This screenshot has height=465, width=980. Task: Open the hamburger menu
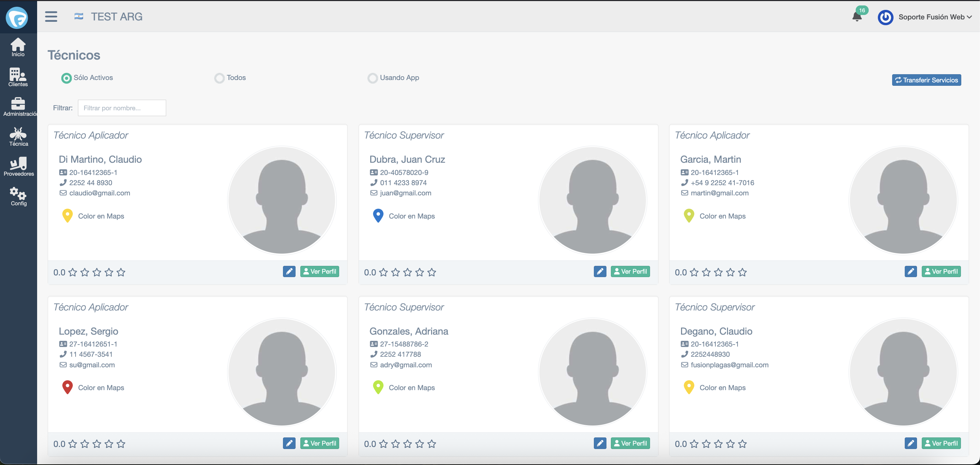(x=51, y=17)
